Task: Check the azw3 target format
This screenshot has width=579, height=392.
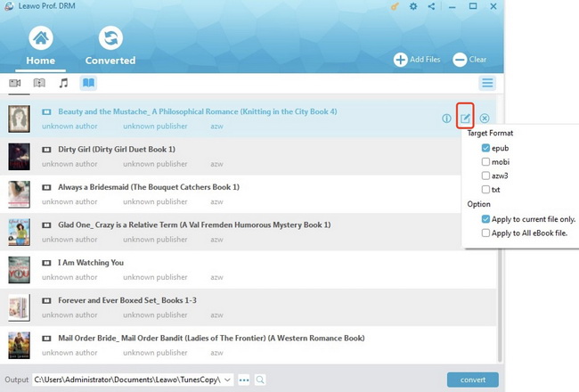Action: pos(485,176)
